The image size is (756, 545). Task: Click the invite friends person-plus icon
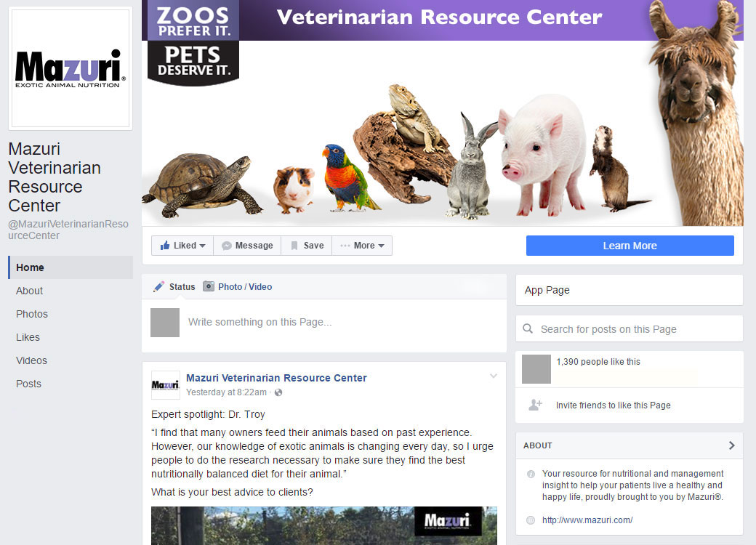[535, 405]
